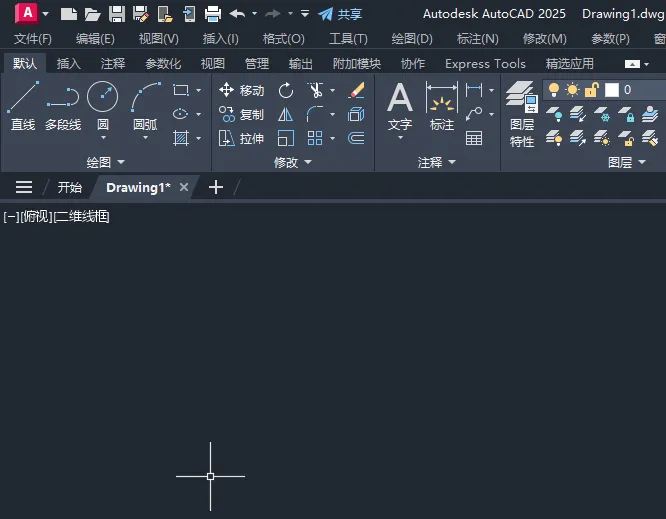
Task: Toggle the layer lock padlock icon
Action: 590,90
